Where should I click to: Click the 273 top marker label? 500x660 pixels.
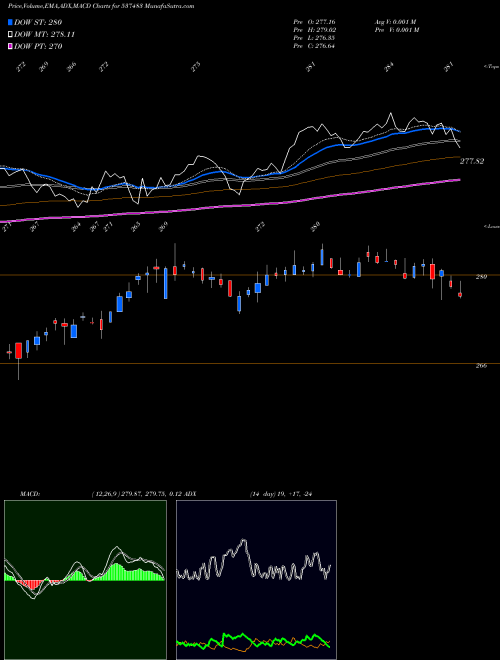(195, 67)
